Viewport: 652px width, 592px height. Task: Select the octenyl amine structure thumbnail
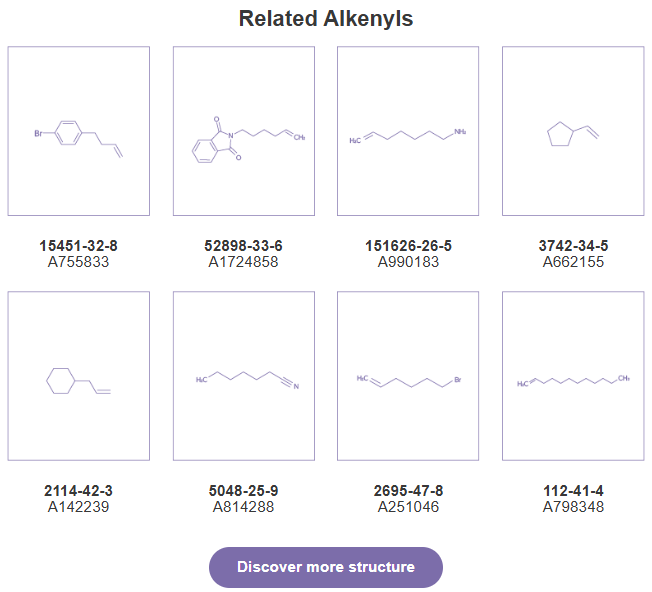[x=408, y=131]
